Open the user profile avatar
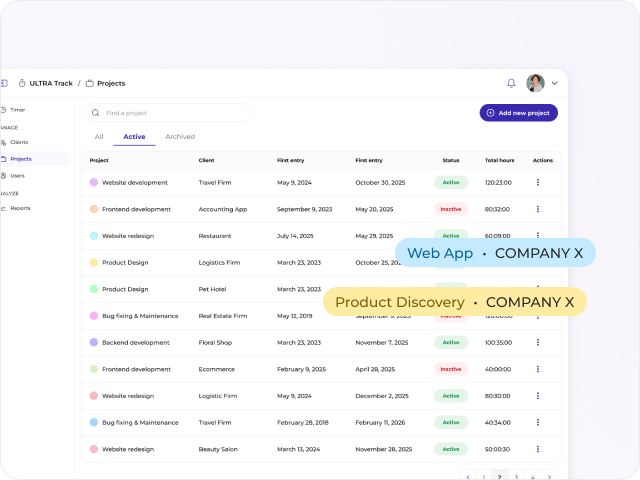 [535, 83]
